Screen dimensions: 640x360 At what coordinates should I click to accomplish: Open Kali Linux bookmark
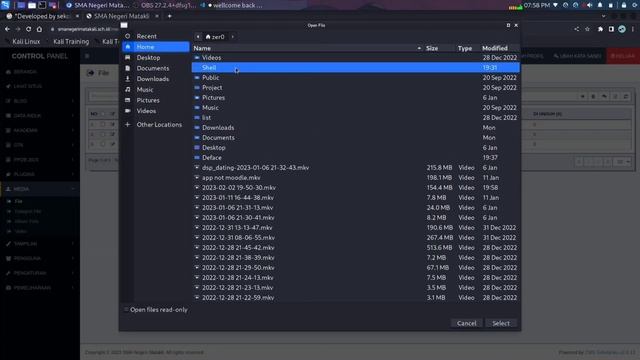point(26,42)
